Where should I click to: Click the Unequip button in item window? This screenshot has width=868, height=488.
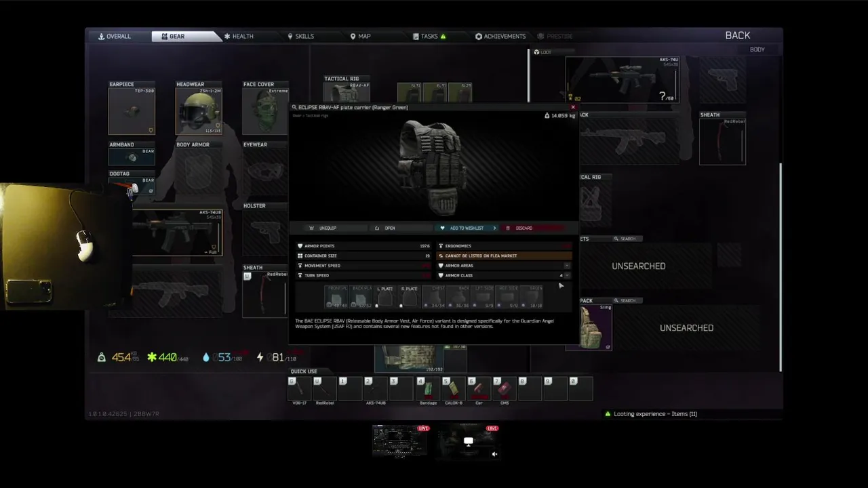(328, 228)
